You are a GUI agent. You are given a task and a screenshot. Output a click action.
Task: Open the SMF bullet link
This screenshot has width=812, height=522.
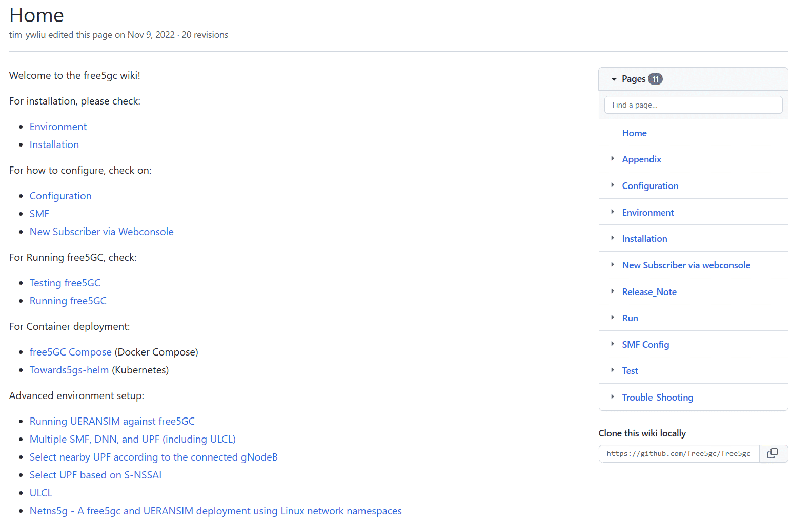pos(39,214)
